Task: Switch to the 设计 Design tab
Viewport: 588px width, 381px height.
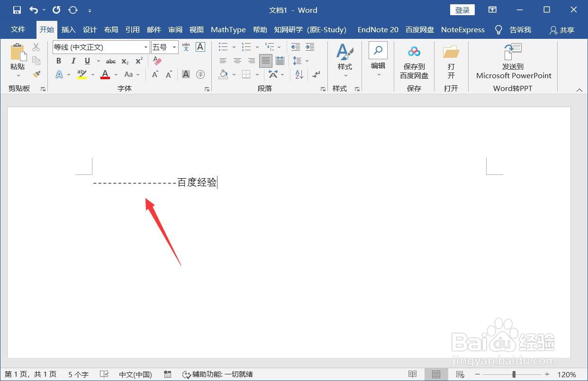Action: [90, 29]
